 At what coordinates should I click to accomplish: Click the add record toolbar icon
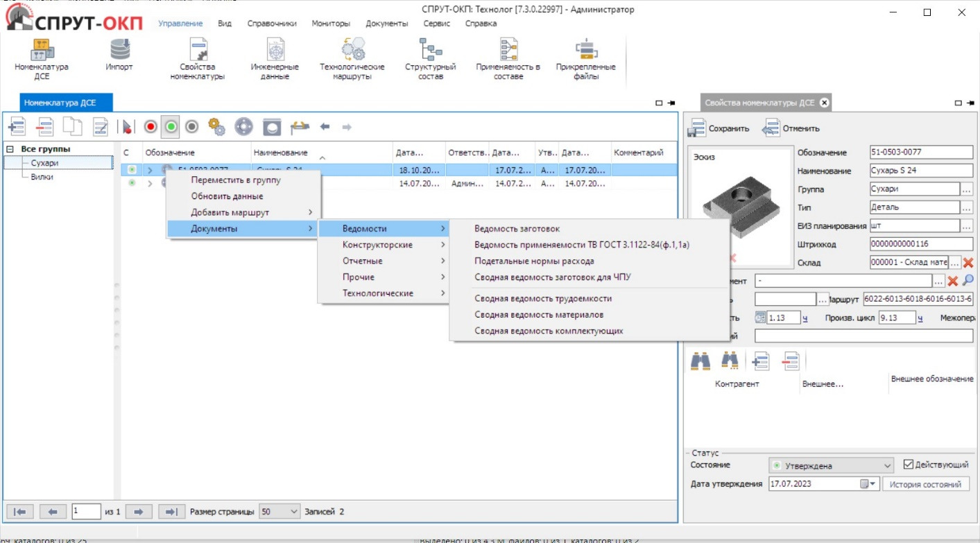click(x=16, y=127)
